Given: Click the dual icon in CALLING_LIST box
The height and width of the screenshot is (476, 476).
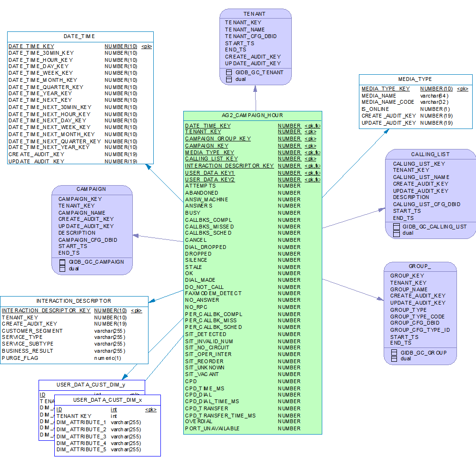Looking at the screenshot, I should click(x=396, y=233).
